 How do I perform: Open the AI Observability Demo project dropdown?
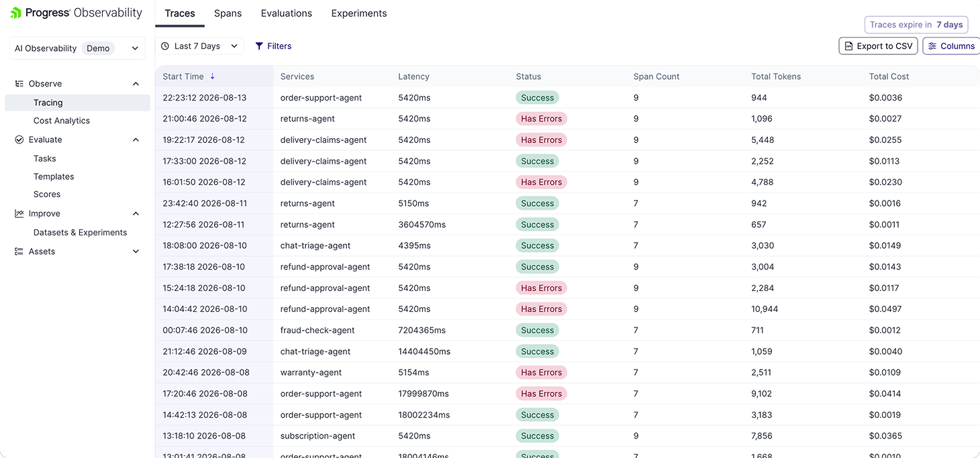(77, 48)
